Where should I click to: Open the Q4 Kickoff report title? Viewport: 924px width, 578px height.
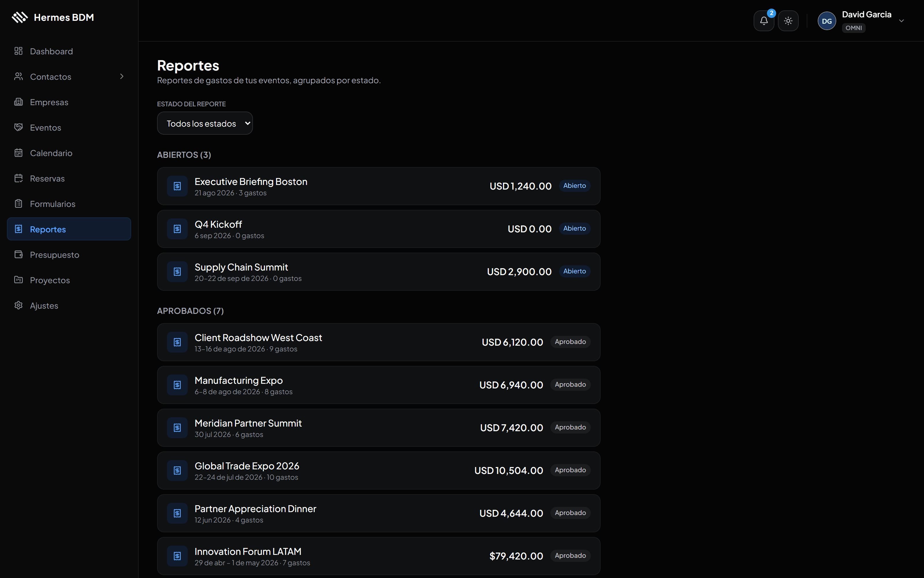218,224
